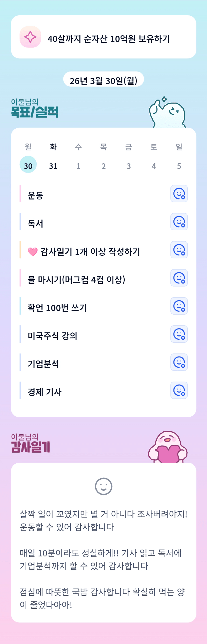Open the 운동 goal item
The image size is (207, 644).
pyautogui.click(x=36, y=195)
